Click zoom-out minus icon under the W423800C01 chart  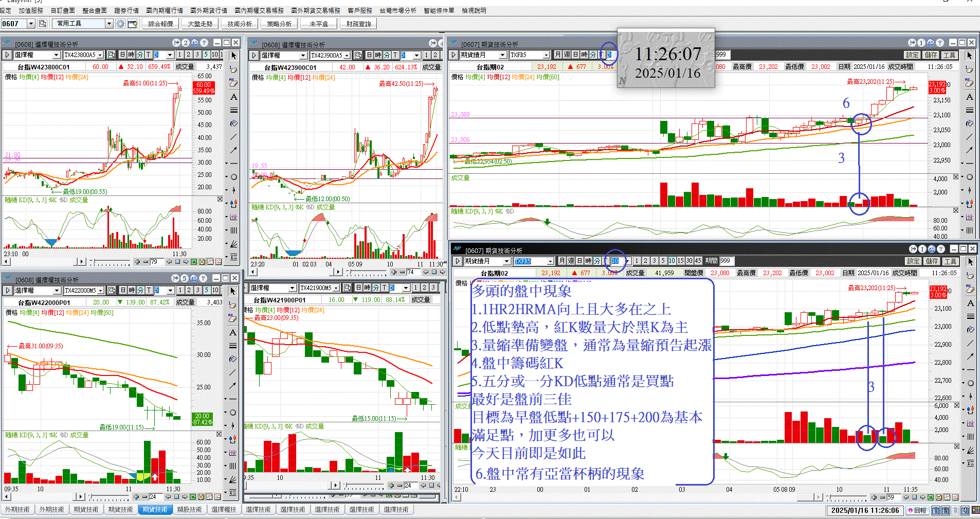click(x=146, y=262)
